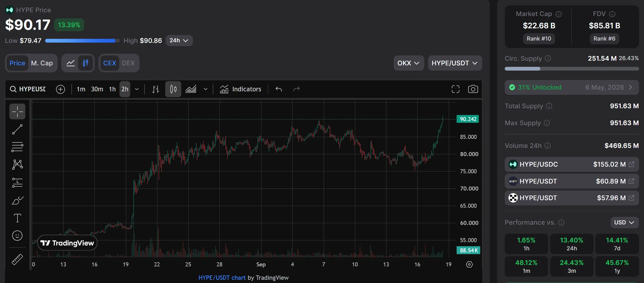Viewport: 644px width, 283px height.
Task: Switch chart style to area
Action: tap(191, 89)
